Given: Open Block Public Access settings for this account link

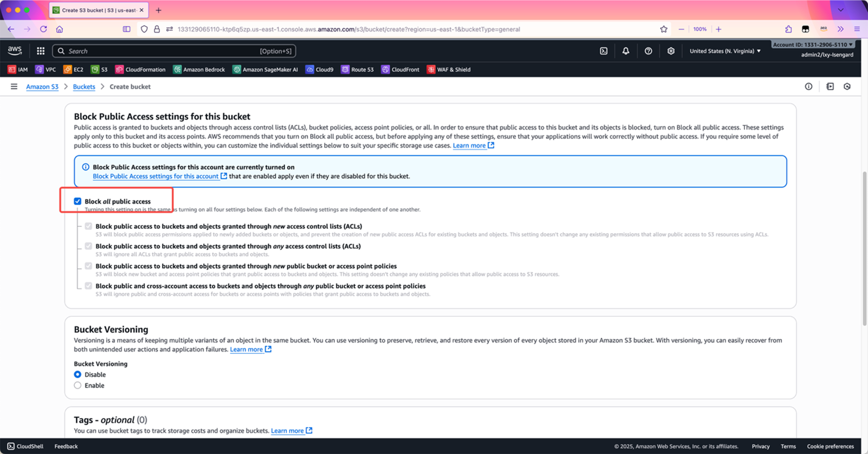Looking at the screenshot, I should (x=156, y=176).
